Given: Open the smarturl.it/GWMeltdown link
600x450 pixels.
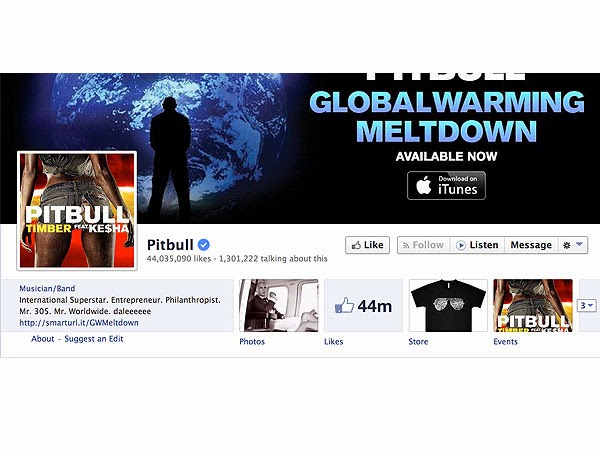Looking at the screenshot, I should point(79,323).
